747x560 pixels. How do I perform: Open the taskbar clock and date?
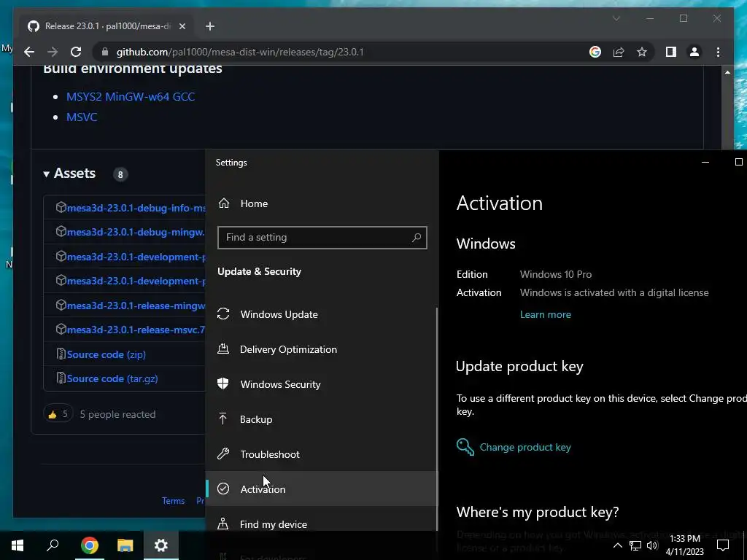pyautogui.click(x=684, y=545)
